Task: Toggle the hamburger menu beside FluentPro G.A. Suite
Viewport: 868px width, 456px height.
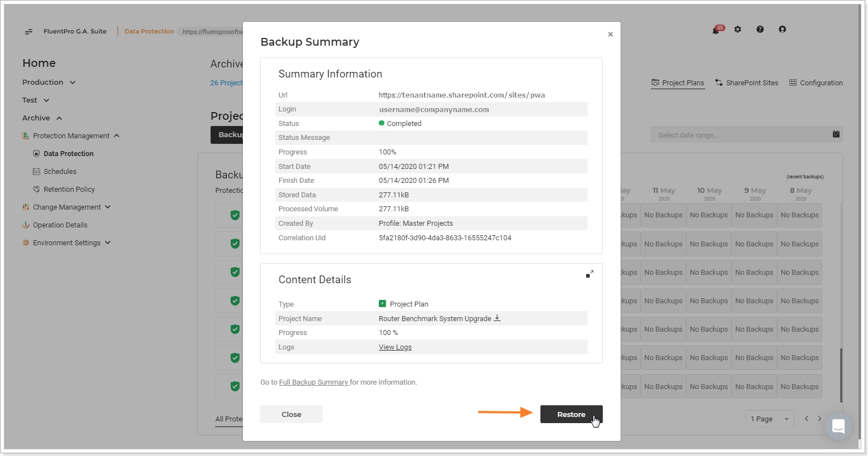Action: coord(28,32)
